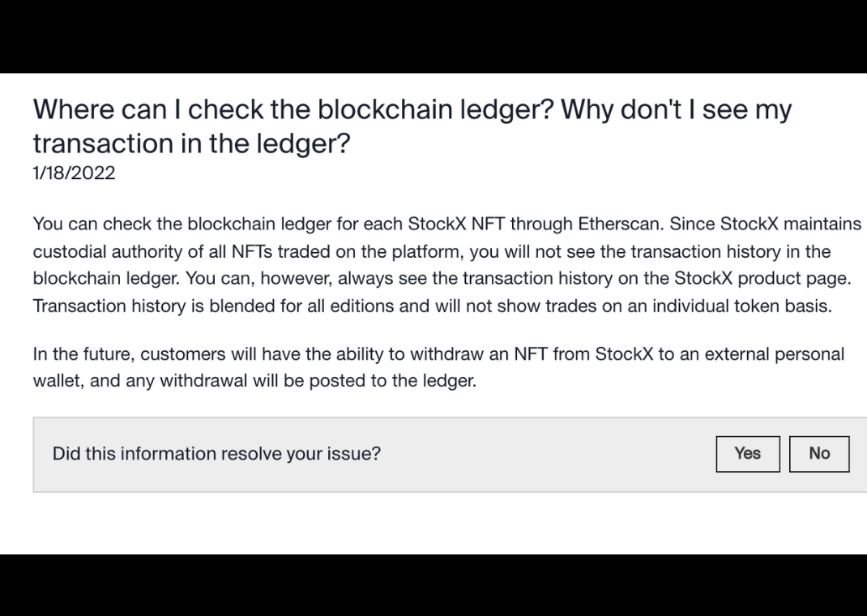Click the 'external personal' words in the second paragraph
Image resolution: width=867 pixels, height=616 pixels.
(x=774, y=354)
